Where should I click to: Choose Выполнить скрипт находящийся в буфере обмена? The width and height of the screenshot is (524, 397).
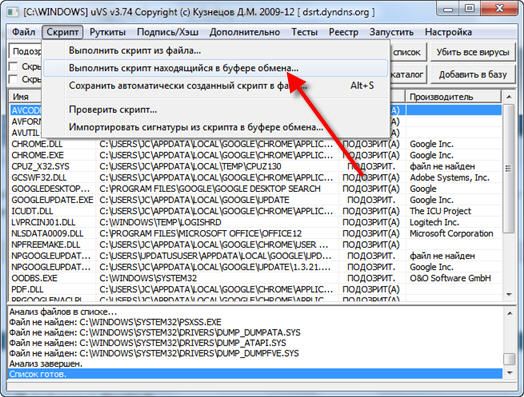tap(216, 68)
